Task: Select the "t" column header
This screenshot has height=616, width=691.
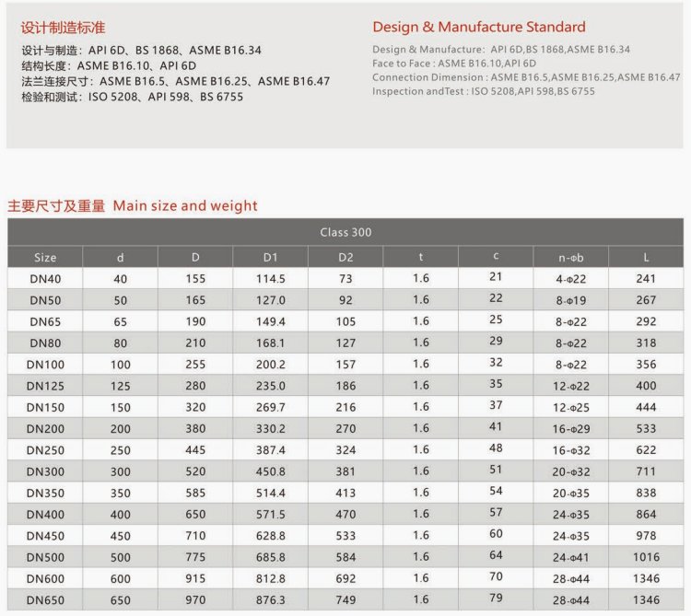Action: pos(421,257)
